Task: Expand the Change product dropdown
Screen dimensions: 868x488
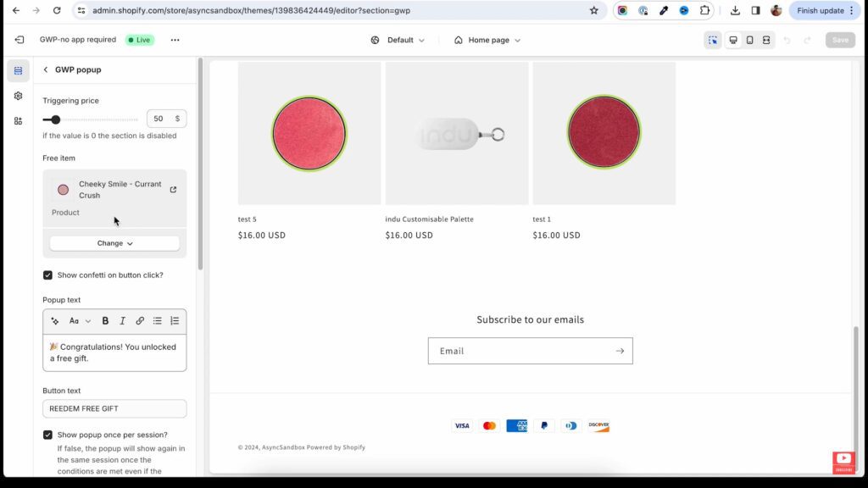Action: [114, 243]
